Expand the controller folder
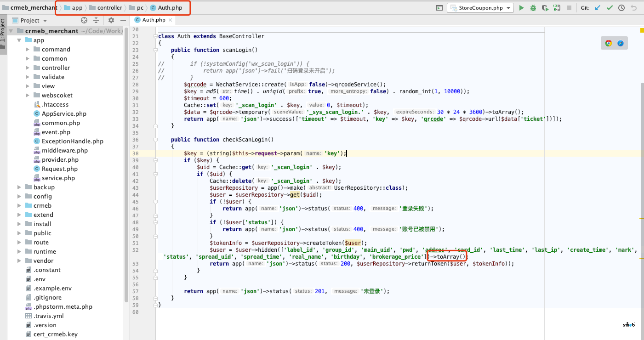The image size is (644, 340). pos(28,68)
